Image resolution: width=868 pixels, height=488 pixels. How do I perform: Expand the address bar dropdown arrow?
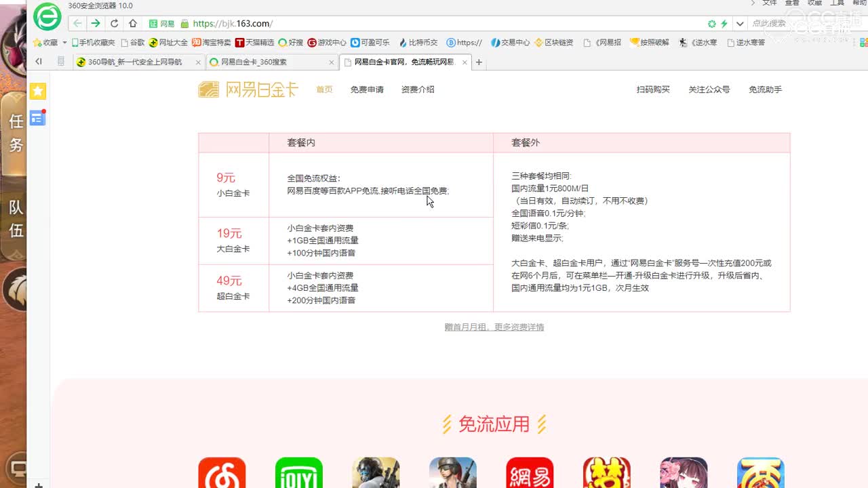pos(739,24)
